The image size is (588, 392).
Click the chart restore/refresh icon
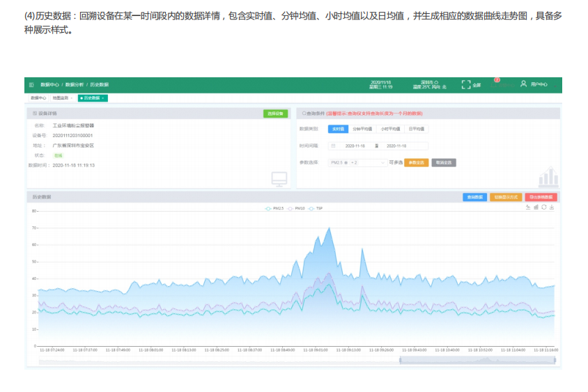point(543,207)
